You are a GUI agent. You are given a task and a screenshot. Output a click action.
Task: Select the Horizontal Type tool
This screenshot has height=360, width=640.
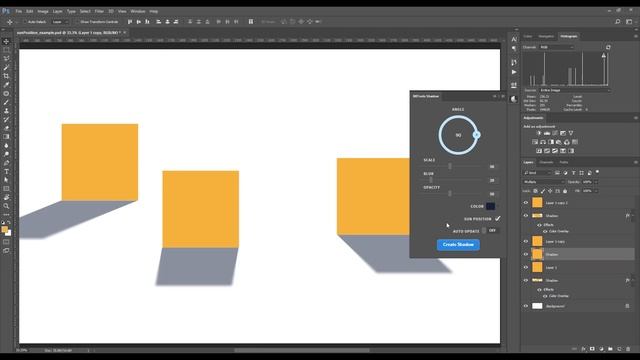click(x=6, y=171)
